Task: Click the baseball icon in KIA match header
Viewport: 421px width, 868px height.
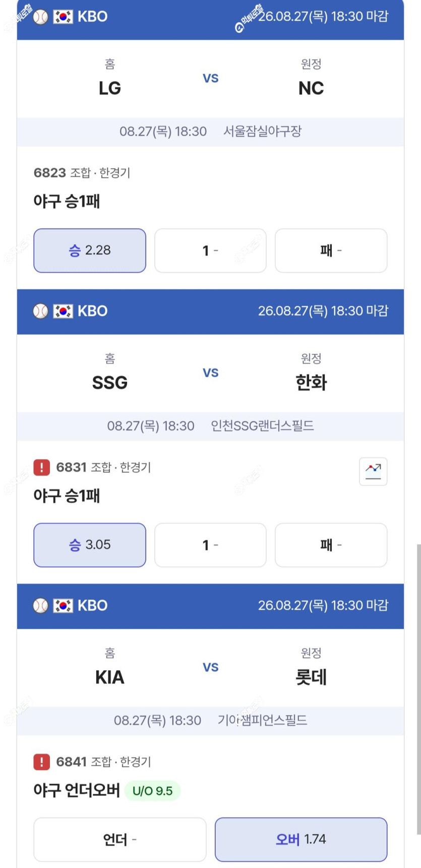Action: pyautogui.click(x=40, y=606)
